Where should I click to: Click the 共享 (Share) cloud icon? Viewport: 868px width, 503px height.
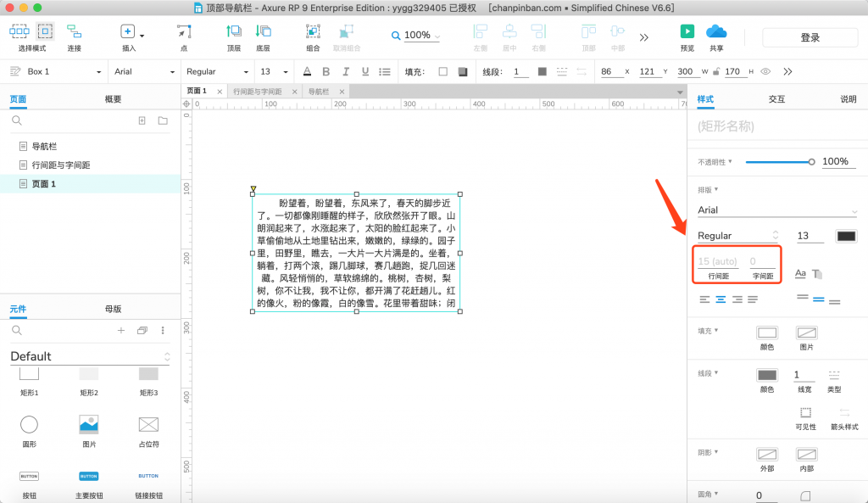click(716, 31)
